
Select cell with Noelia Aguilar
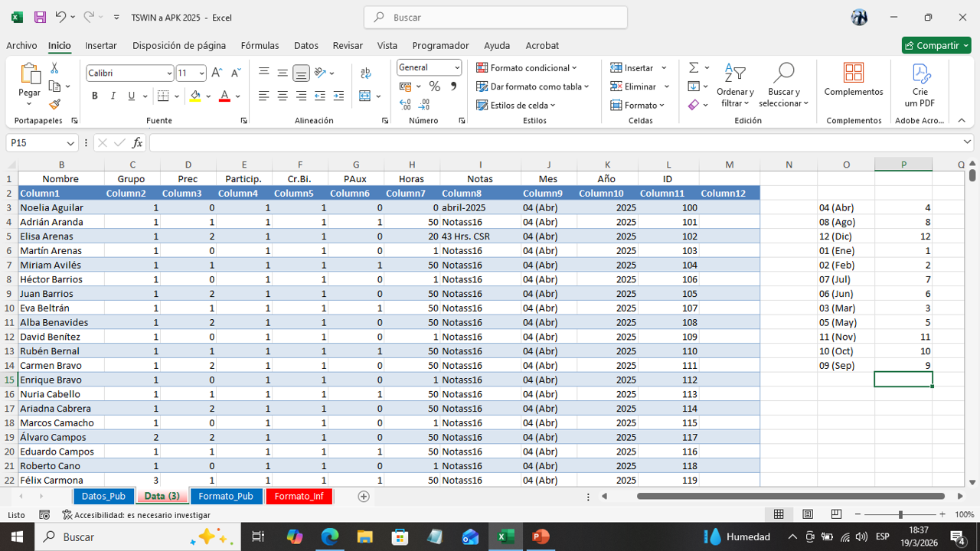click(61, 207)
